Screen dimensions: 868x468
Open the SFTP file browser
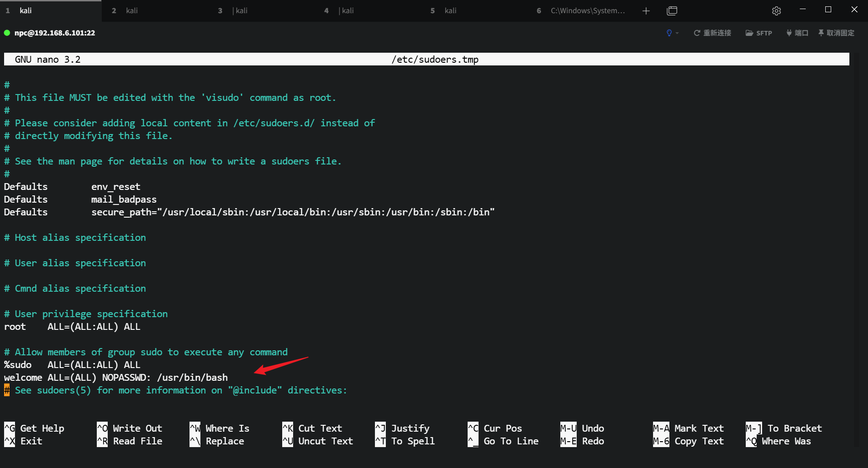click(x=758, y=33)
